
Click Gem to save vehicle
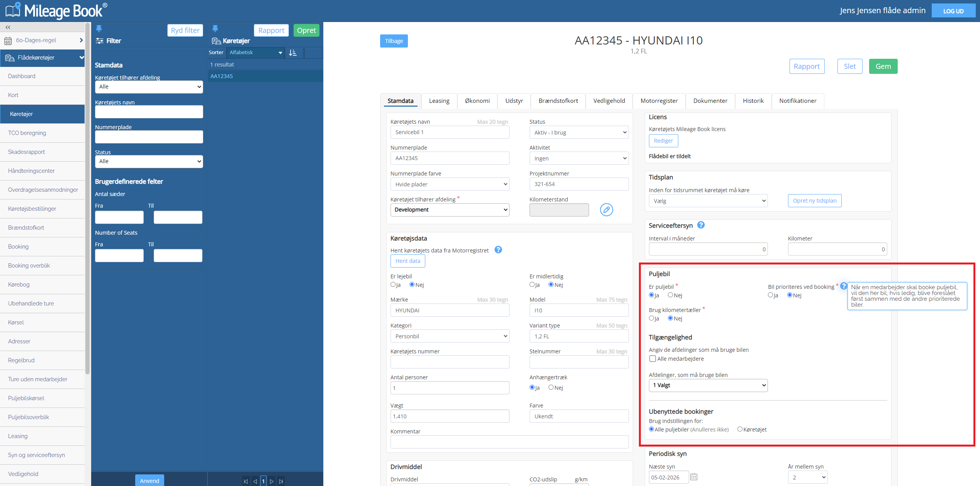click(x=883, y=66)
